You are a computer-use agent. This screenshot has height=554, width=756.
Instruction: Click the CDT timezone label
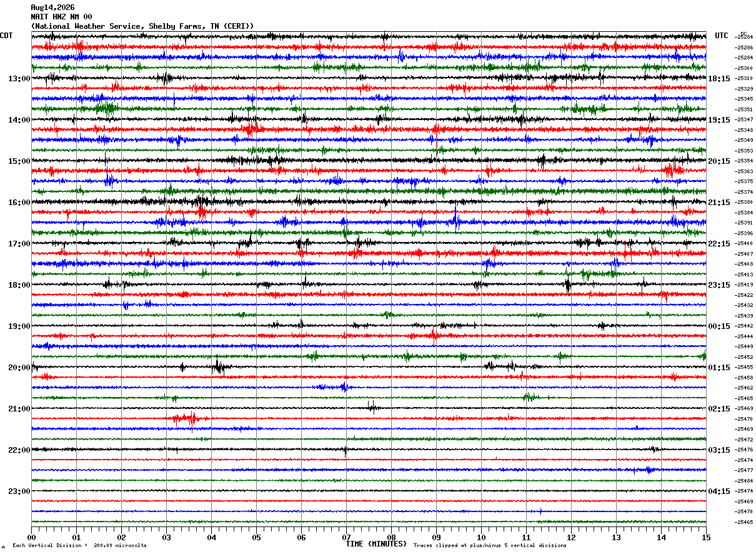(6, 36)
